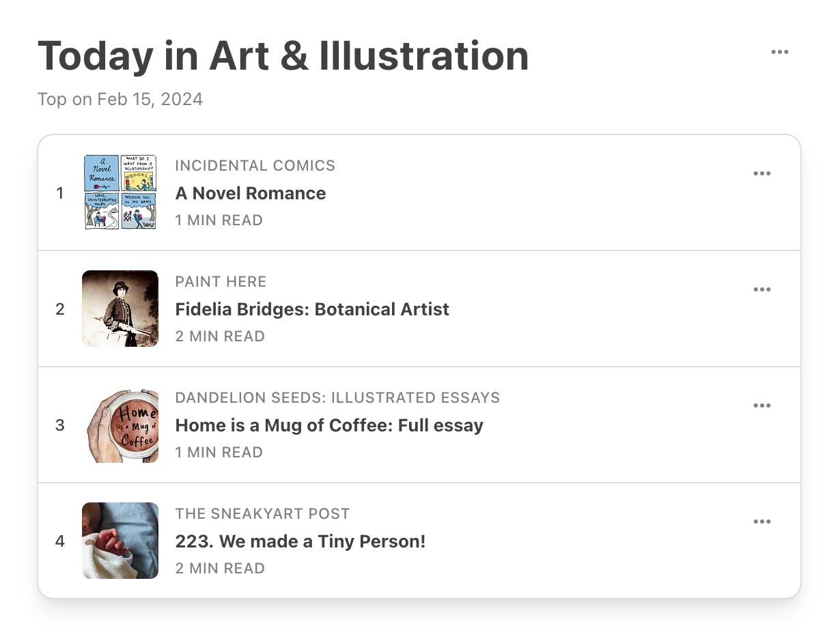Click the A Novel Romance comic thumbnail
Image resolution: width=840 pixels, height=628 pixels.
tap(120, 192)
